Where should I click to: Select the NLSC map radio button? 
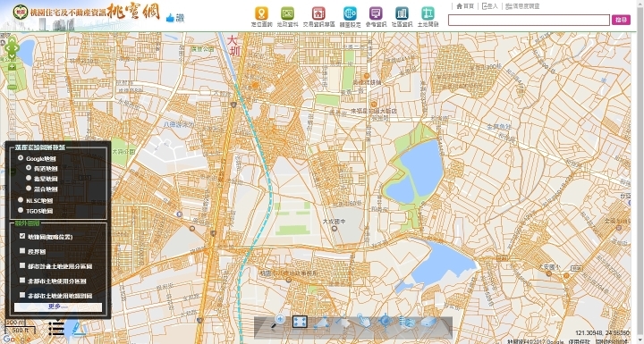point(21,200)
